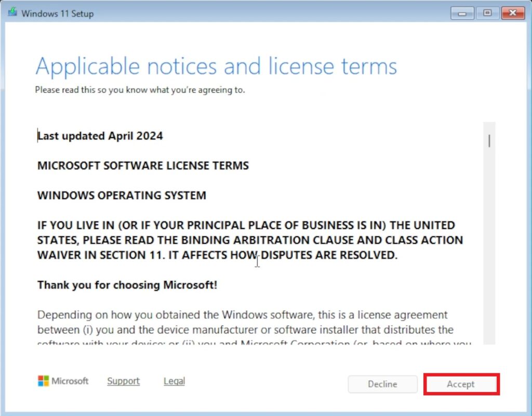Viewport: 532px width, 416px height.
Task: Click the "Applicable notices and license terms" title
Action: click(x=216, y=67)
